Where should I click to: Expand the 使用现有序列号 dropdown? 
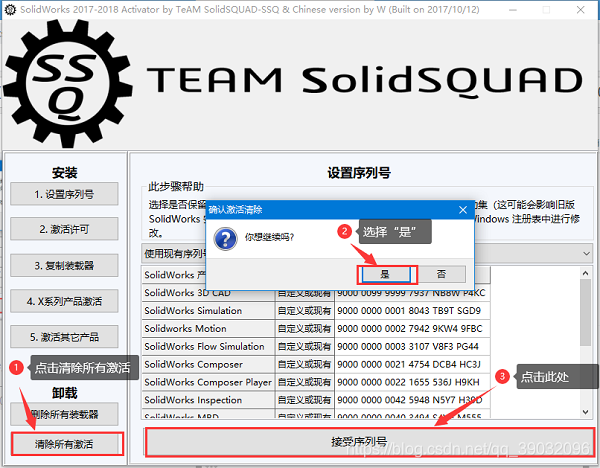tap(587, 253)
